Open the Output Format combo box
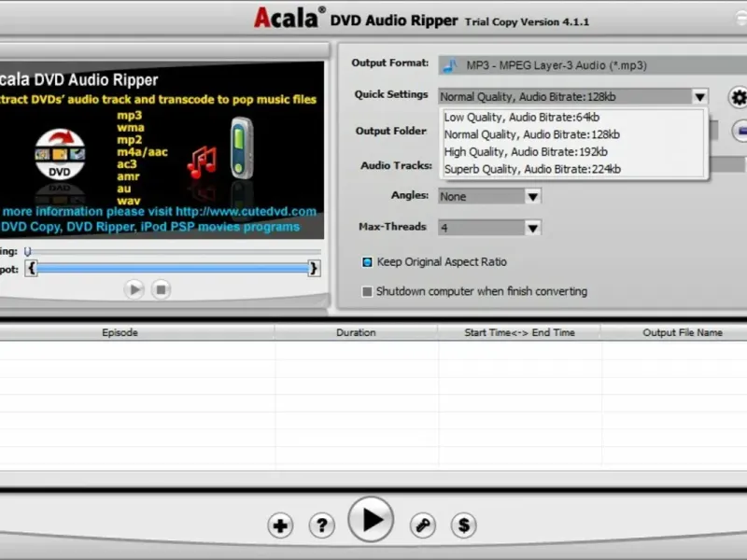 (593, 65)
